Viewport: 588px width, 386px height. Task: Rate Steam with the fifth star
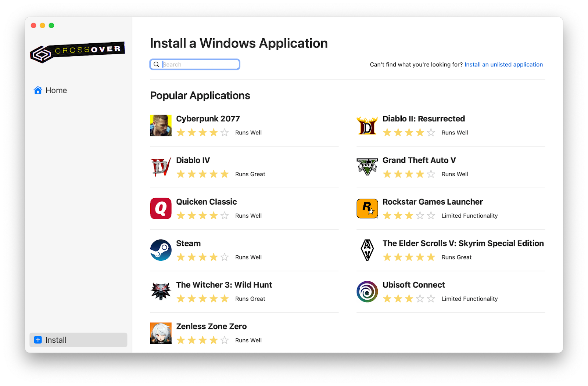pyautogui.click(x=225, y=257)
